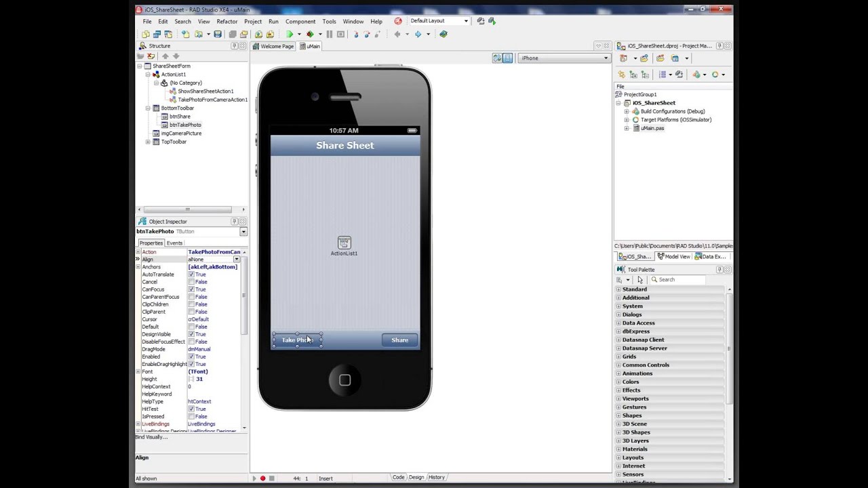Switch to the History tab
The height and width of the screenshot is (488, 868).
(x=437, y=477)
